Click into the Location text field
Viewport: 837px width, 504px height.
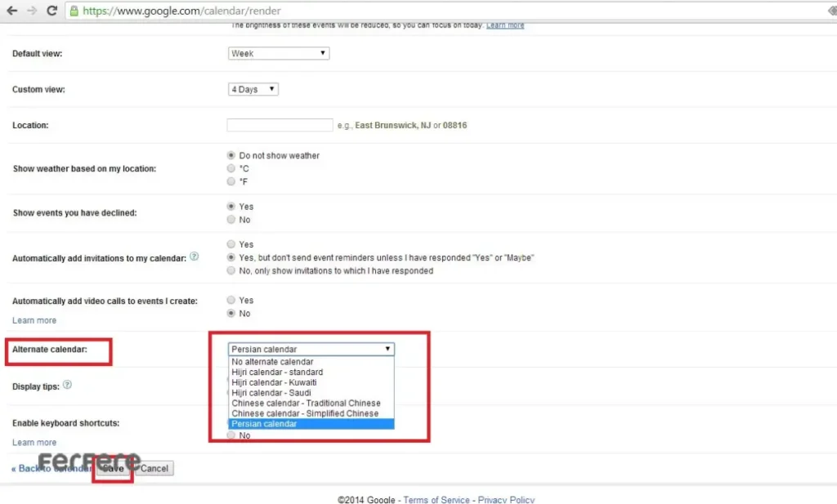click(x=280, y=126)
